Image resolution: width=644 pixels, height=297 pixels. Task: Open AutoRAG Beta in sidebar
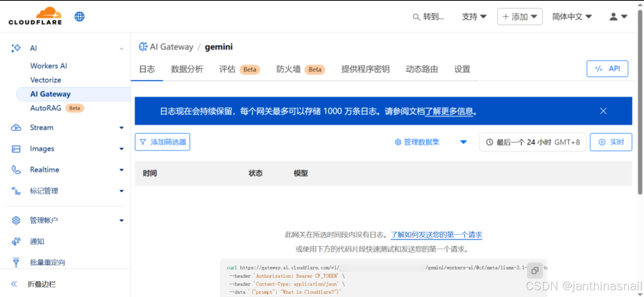point(57,108)
